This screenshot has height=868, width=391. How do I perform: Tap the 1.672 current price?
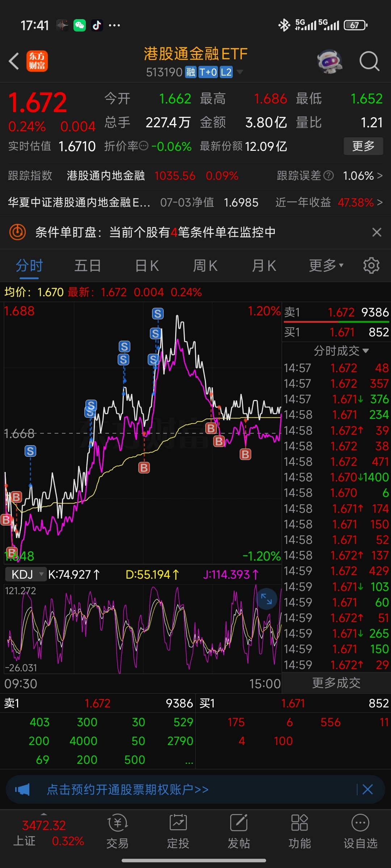click(38, 102)
